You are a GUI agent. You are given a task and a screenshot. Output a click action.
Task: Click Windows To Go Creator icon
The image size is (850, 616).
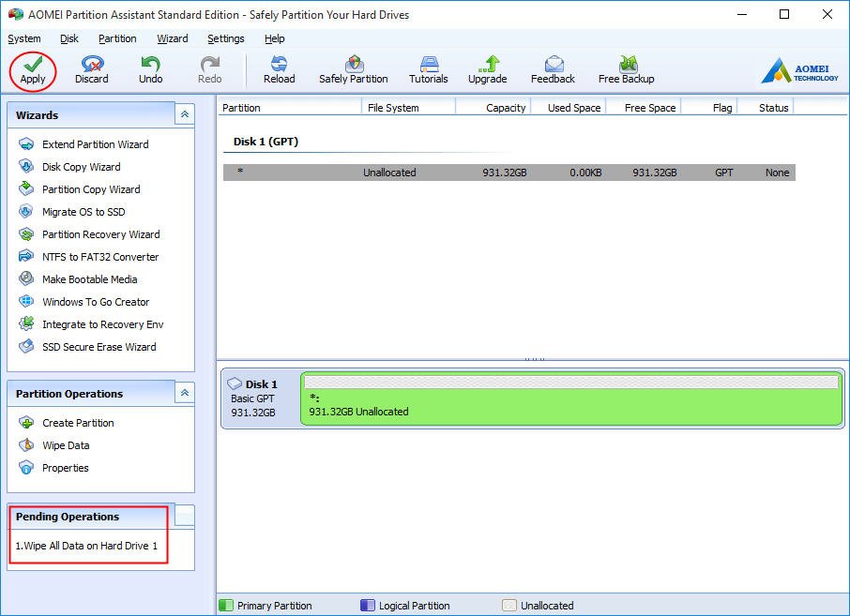tap(26, 301)
